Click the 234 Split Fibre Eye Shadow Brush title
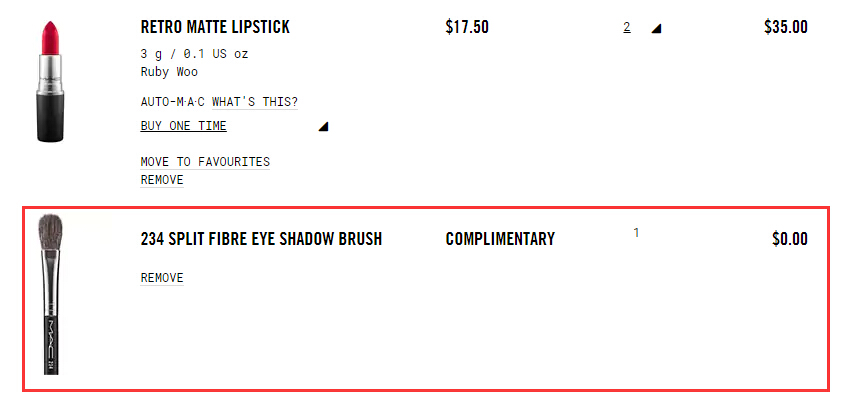 [x=261, y=239]
